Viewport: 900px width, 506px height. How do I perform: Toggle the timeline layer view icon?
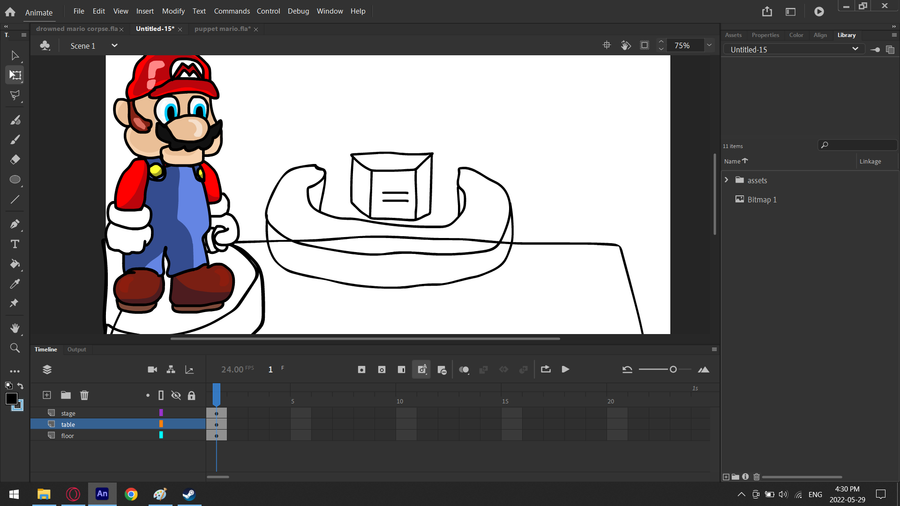click(x=47, y=369)
